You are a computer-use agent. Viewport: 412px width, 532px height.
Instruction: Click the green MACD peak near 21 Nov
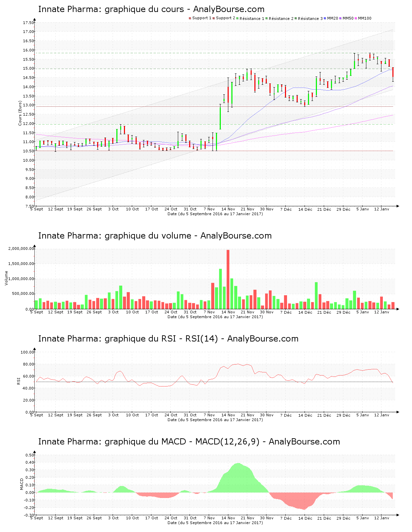click(x=238, y=478)
